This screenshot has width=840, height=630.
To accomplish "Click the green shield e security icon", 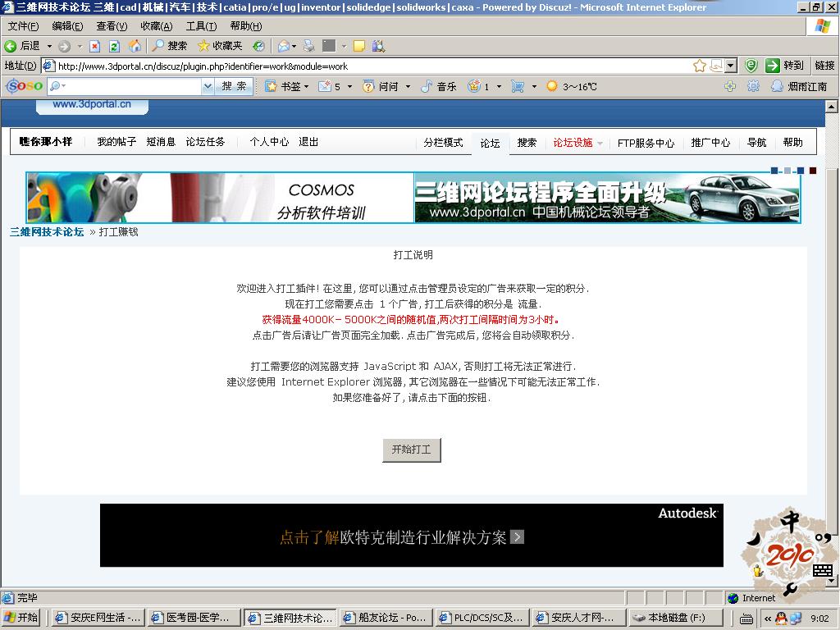I will [751, 66].
